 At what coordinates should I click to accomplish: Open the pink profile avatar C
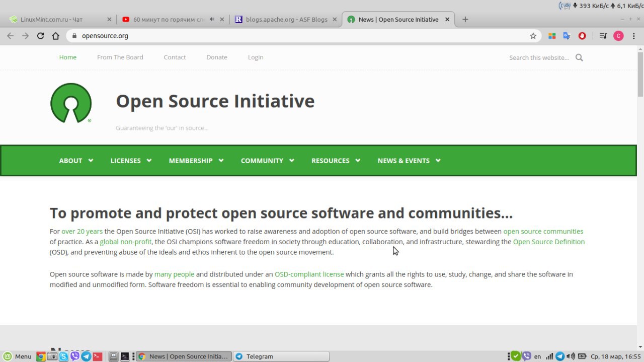[x=618, y=36]
